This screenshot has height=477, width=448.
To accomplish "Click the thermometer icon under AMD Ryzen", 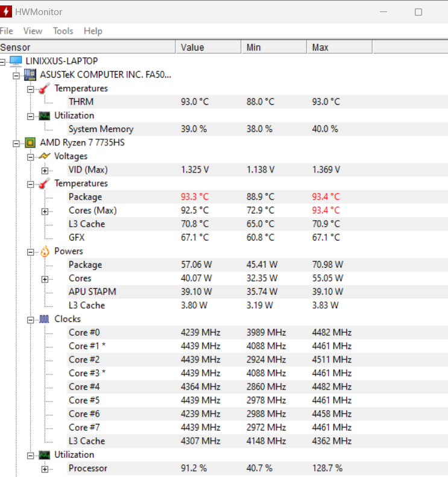I will [45, 183].
